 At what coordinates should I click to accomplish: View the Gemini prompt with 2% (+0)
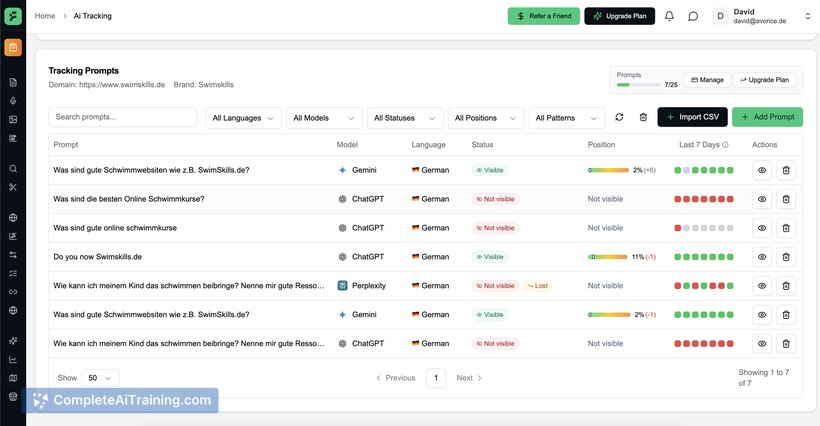(762, 170)
